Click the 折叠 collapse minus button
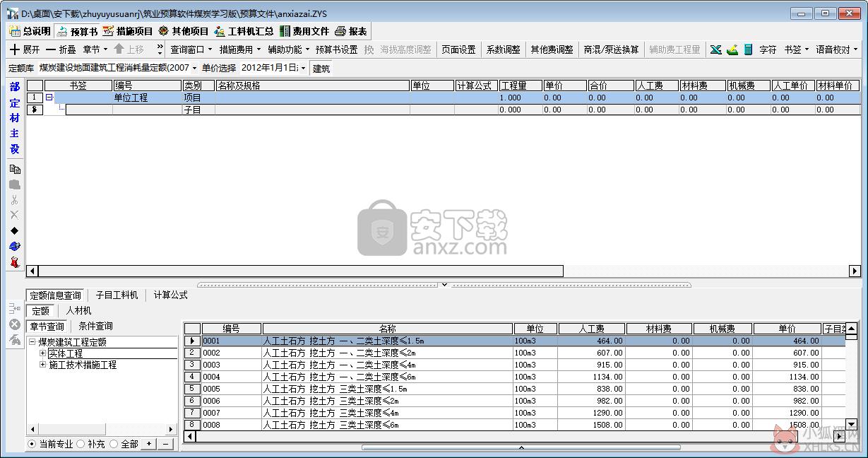Screen dimensions: 868x458 coord(61,49)
